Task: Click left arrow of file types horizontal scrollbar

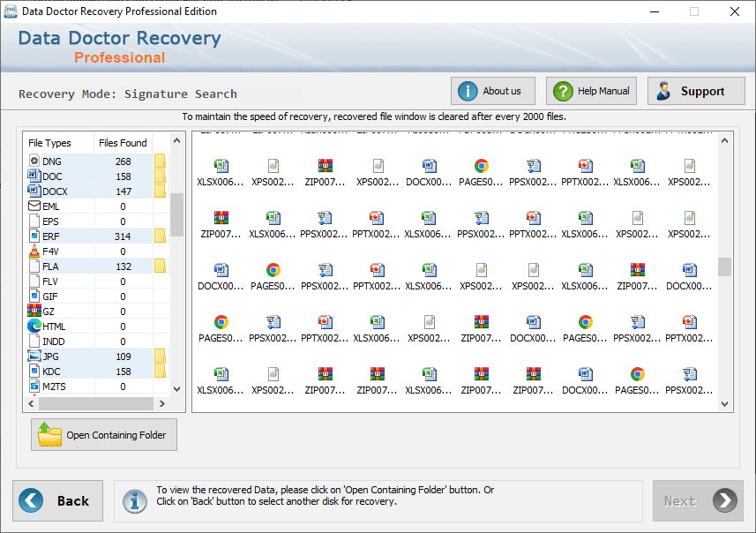Action: pyautogui.click(x=32, y=404)
